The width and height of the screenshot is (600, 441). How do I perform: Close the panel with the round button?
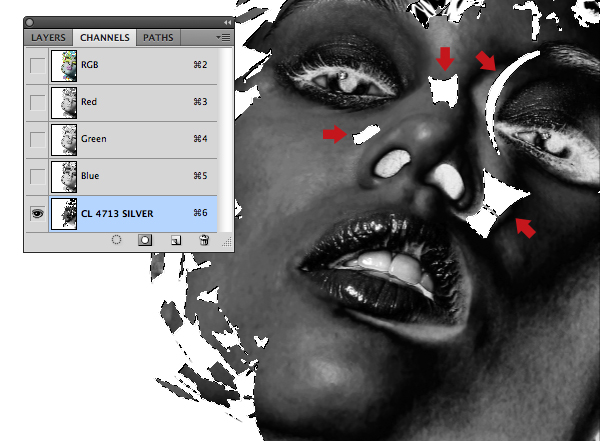(30, 23)
